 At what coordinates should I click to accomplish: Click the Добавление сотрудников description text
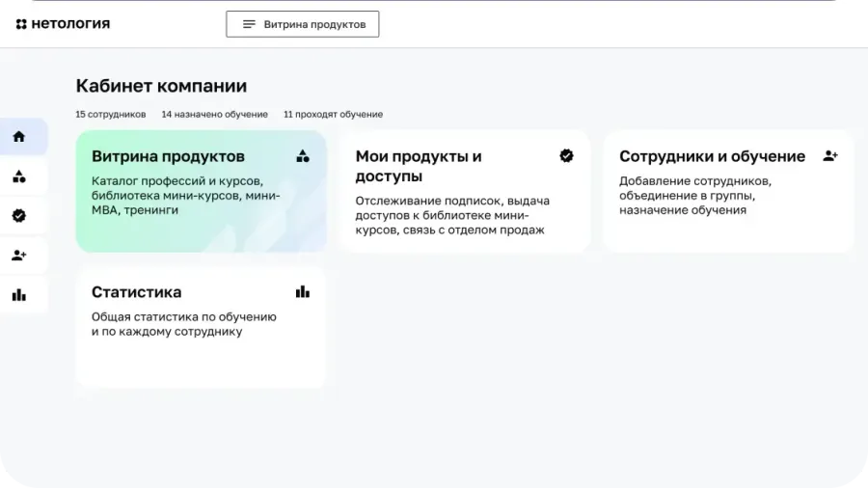pos(695,196)
